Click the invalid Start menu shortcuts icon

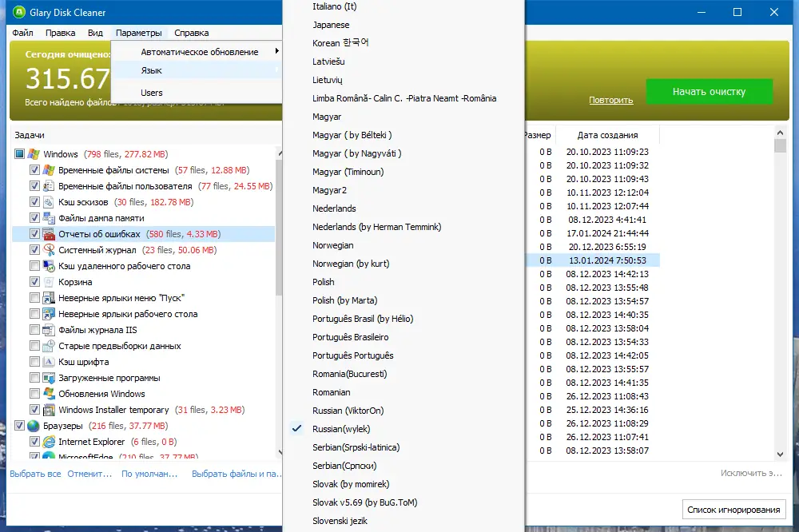(49, 298)
